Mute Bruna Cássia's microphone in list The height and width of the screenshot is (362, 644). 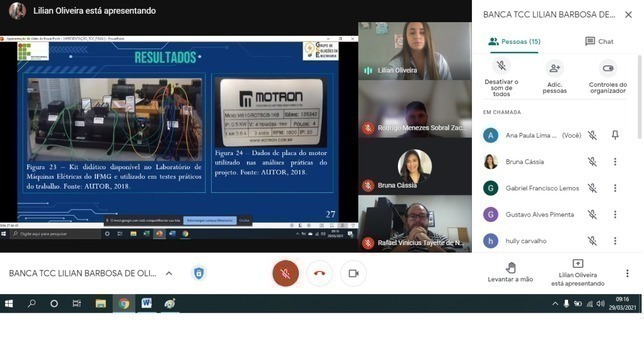(592, 161)
